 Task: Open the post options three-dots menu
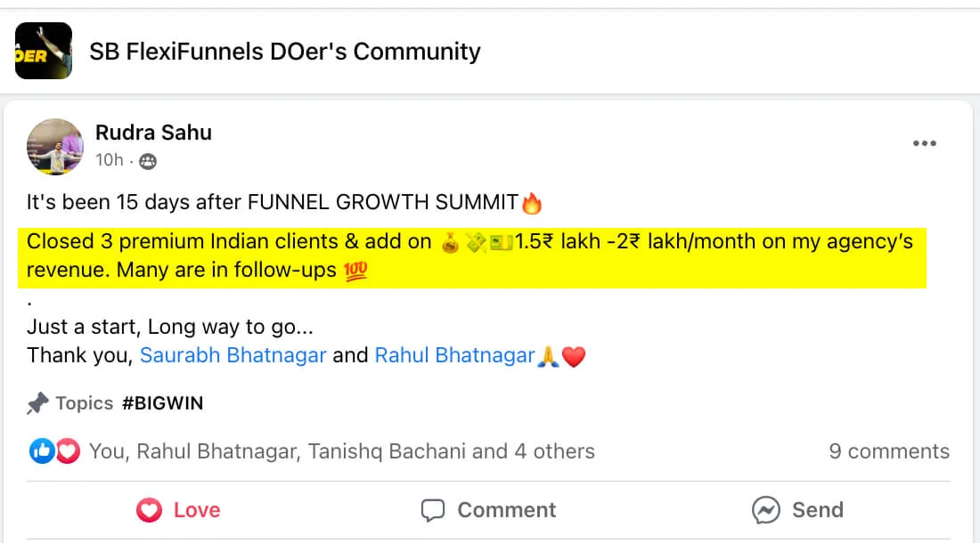click(924, 144)
